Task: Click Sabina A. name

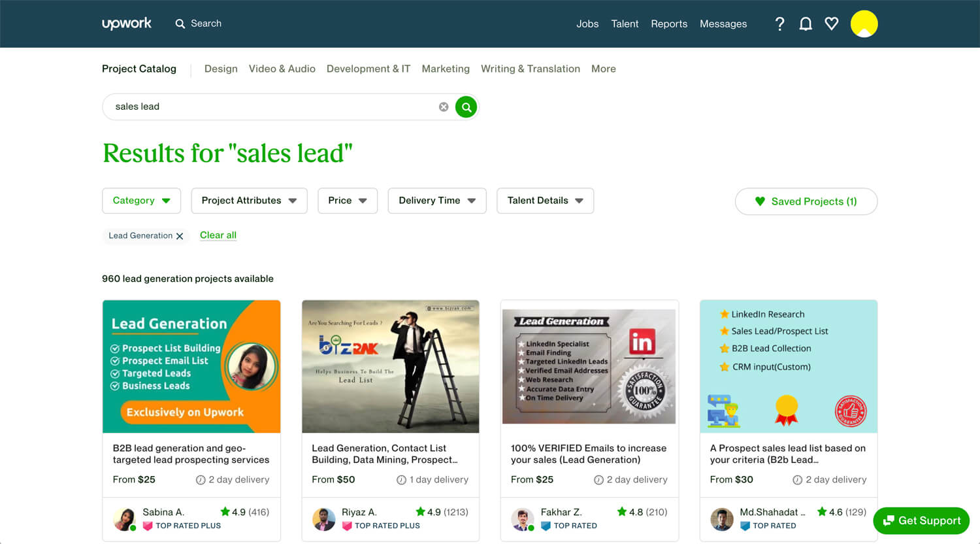Action: pyautogui.click(x=163, y=512)
